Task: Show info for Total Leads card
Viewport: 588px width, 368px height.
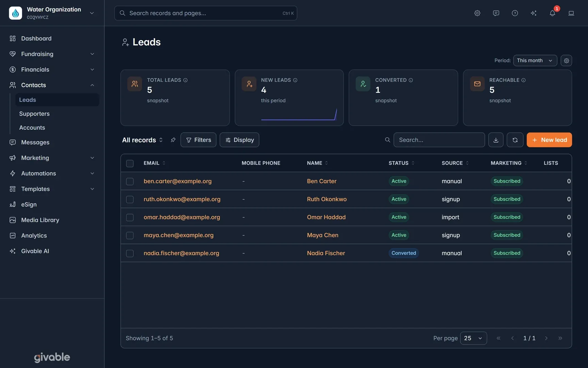Action: 185,80
